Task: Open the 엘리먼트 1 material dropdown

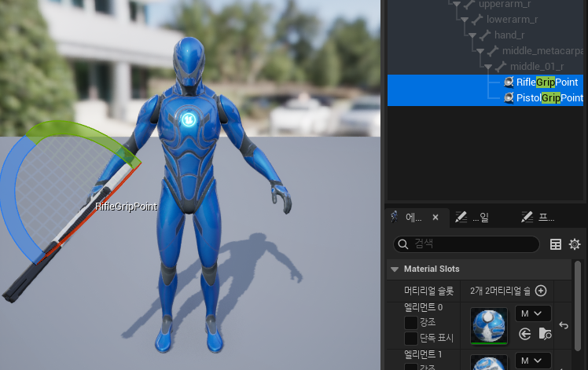Action: tap(533, 361)
